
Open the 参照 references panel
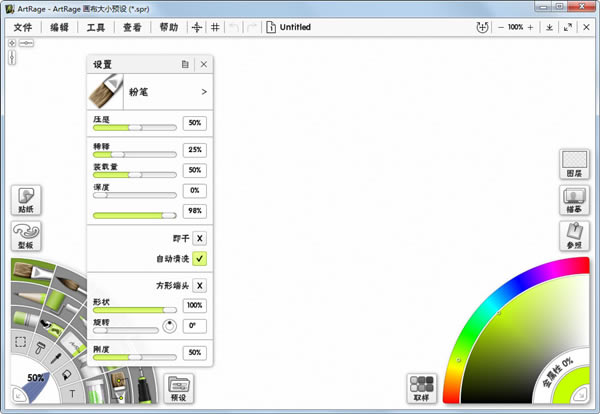click(x=574, y=236)
